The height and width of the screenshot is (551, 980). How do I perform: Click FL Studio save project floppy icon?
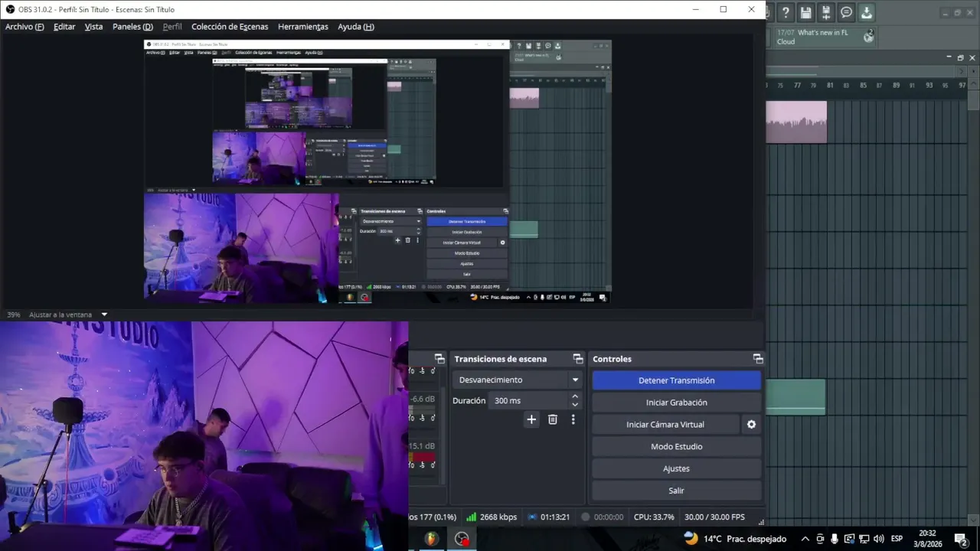805,12
